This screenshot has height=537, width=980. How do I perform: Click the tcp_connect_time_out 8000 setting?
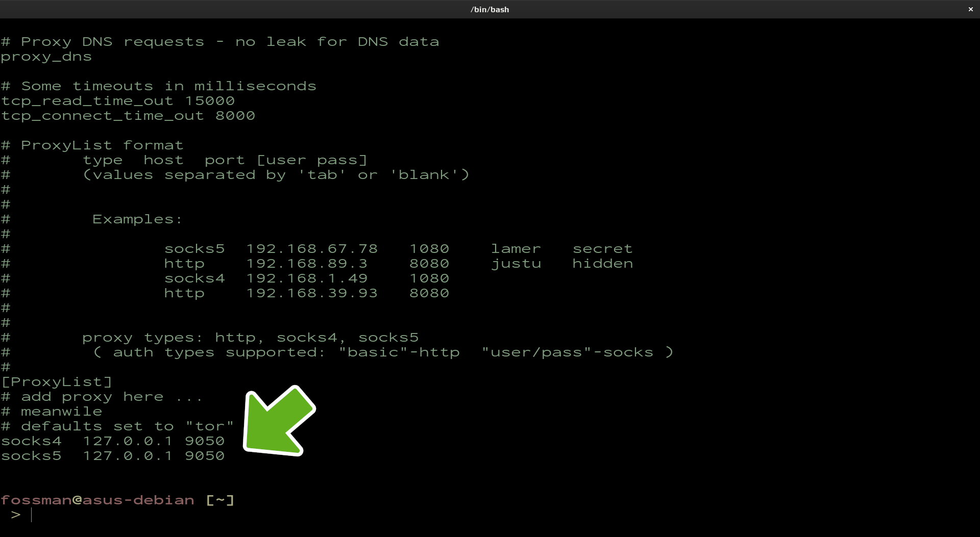click(x=128, y=116)
